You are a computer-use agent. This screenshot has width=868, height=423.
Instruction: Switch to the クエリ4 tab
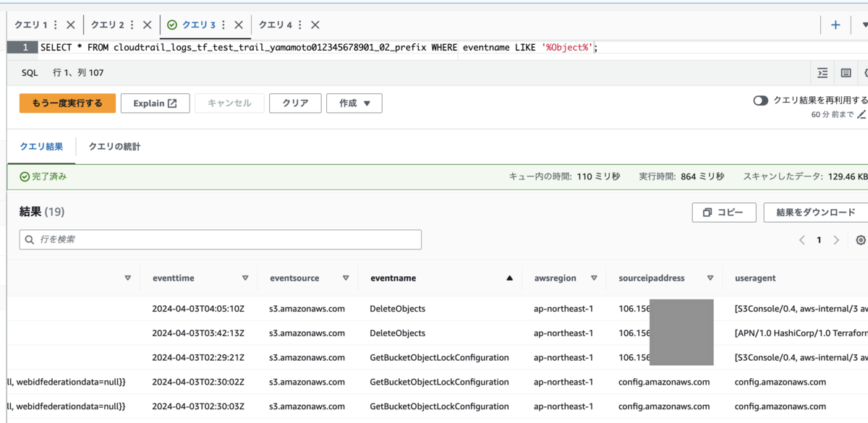point(276,25)
